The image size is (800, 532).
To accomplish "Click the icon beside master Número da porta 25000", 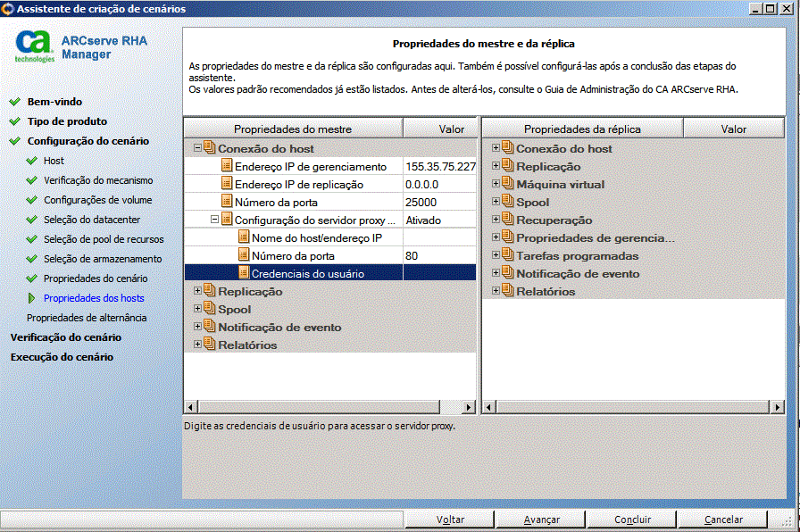I will click(x=227, y=201).
